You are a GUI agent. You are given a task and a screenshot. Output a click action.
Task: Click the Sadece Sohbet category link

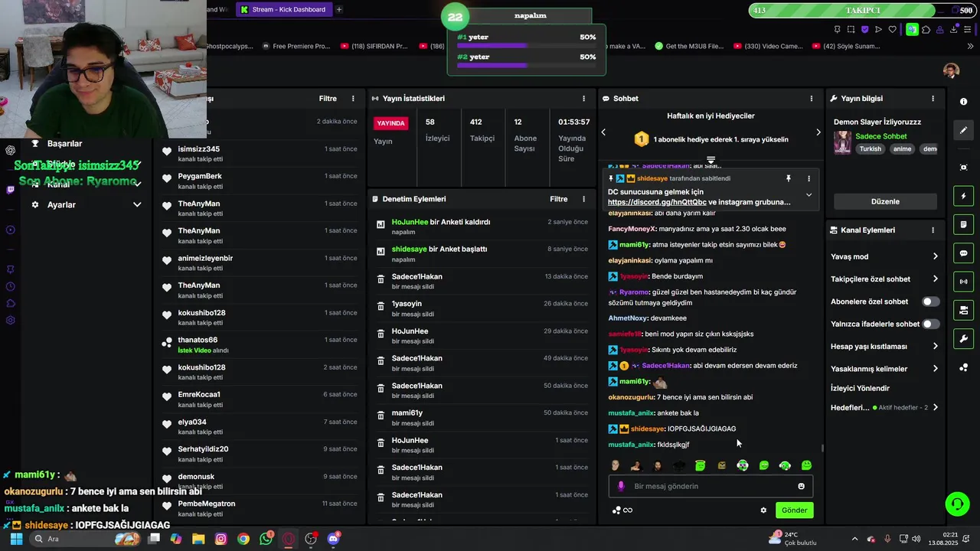coord(880,136)
